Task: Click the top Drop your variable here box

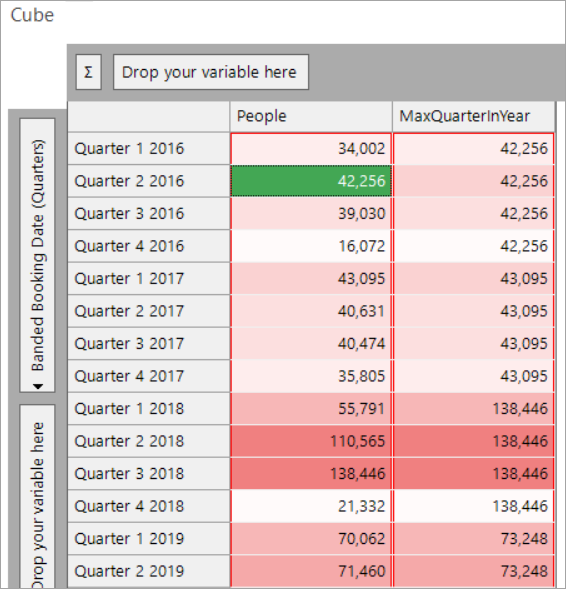Action: click(211, 72)
